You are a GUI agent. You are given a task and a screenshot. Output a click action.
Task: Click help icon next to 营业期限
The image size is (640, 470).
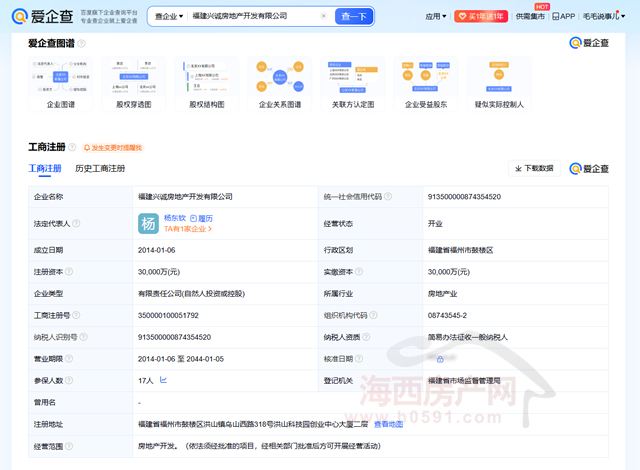(69, 359)
